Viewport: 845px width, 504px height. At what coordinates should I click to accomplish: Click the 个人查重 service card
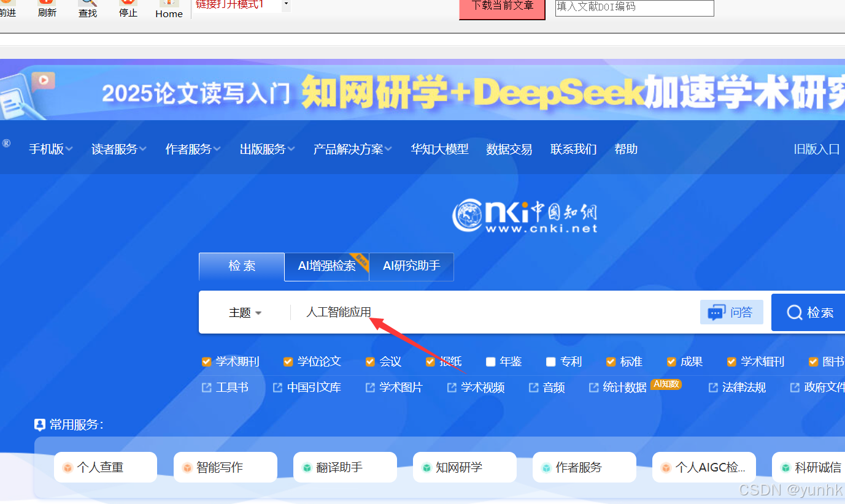[106, 467]
